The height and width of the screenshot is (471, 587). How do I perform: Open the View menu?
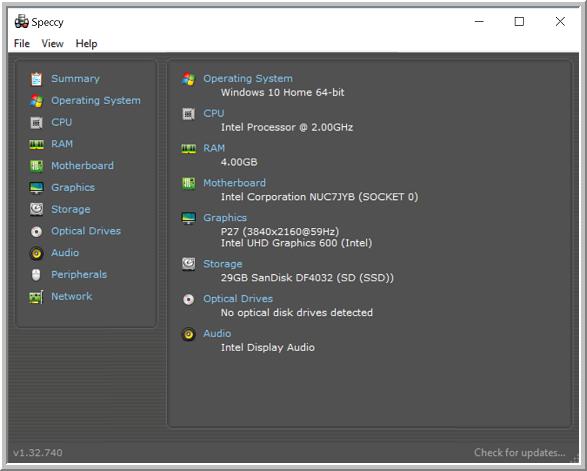[52, 43]
